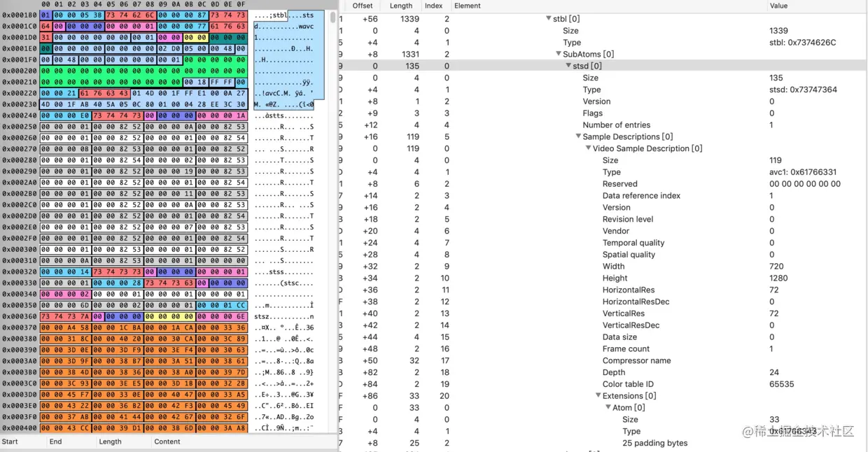This screenshot has height=452, width=868.
Task: Select the Data size row
Action: click(603, 337)
